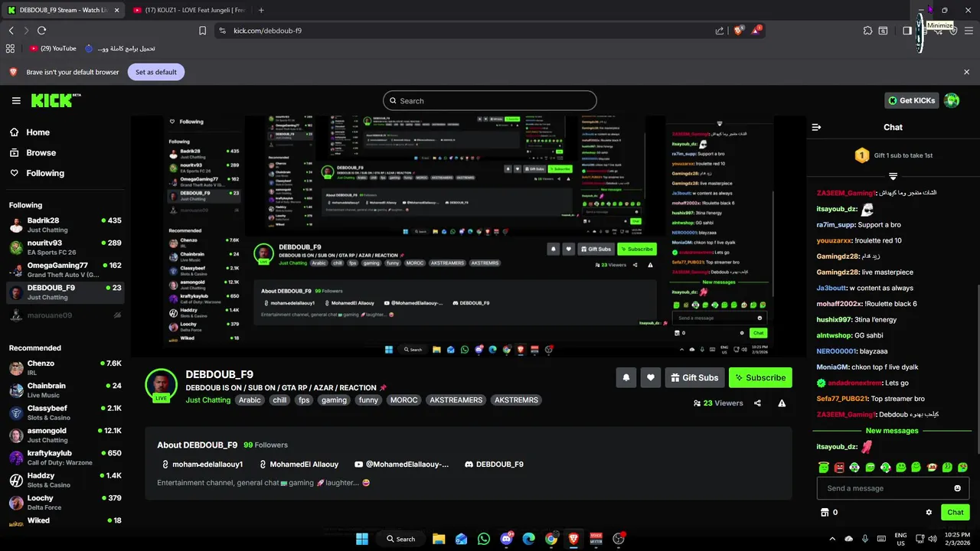
Task: Click Get KICKs button
Action: pos(912,100)
